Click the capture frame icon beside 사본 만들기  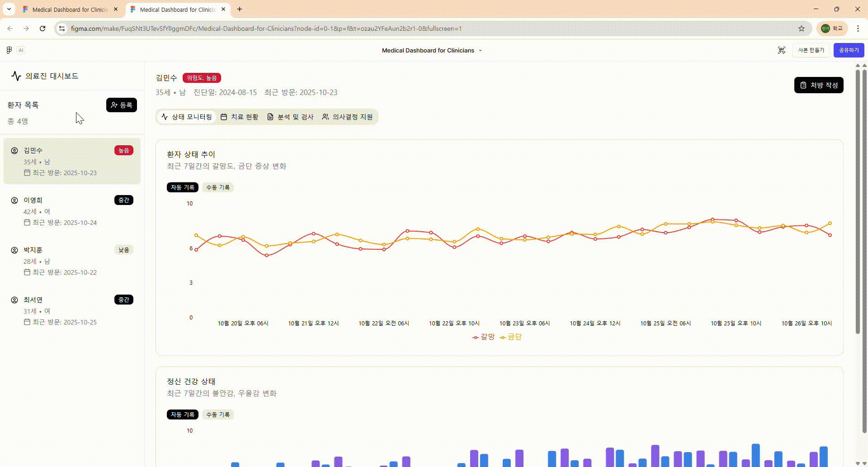click(782, 50)
